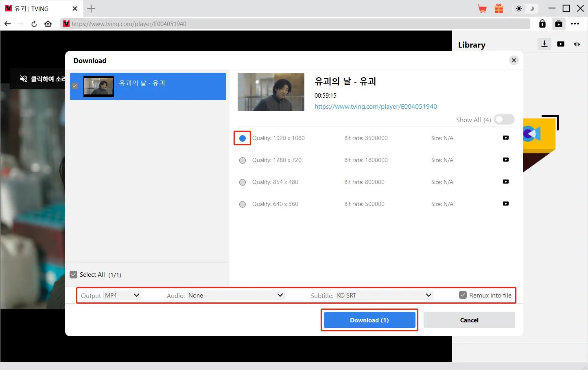Open the gift box icon
The width and height of the screenshot is (588, 370).
(x=499, y=9)
